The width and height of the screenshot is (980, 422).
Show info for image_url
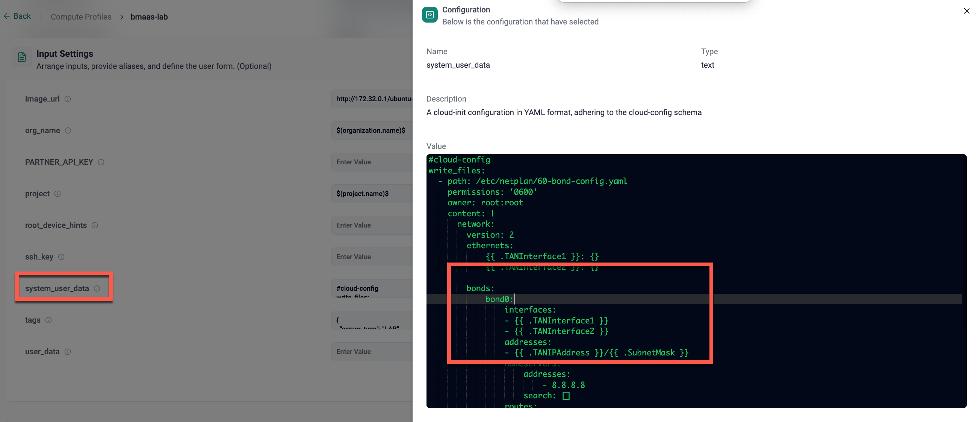point(68,99)
